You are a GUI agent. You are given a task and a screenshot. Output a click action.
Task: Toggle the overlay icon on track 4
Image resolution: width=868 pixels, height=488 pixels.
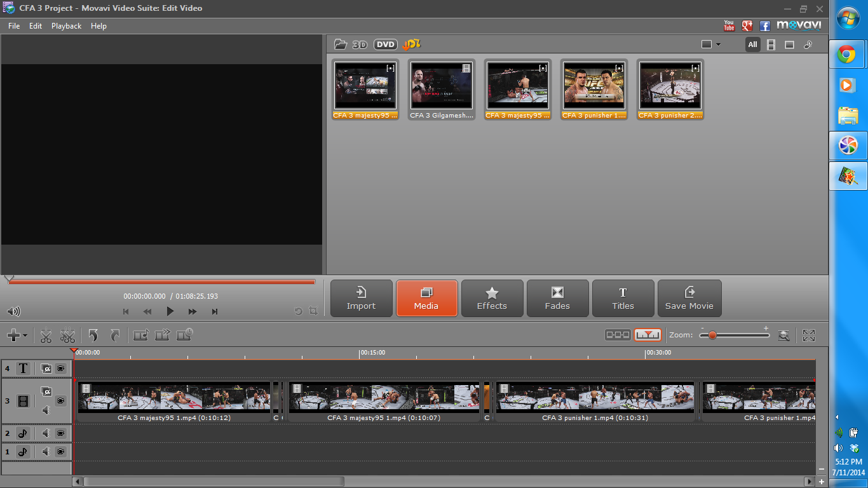[46, 369]
